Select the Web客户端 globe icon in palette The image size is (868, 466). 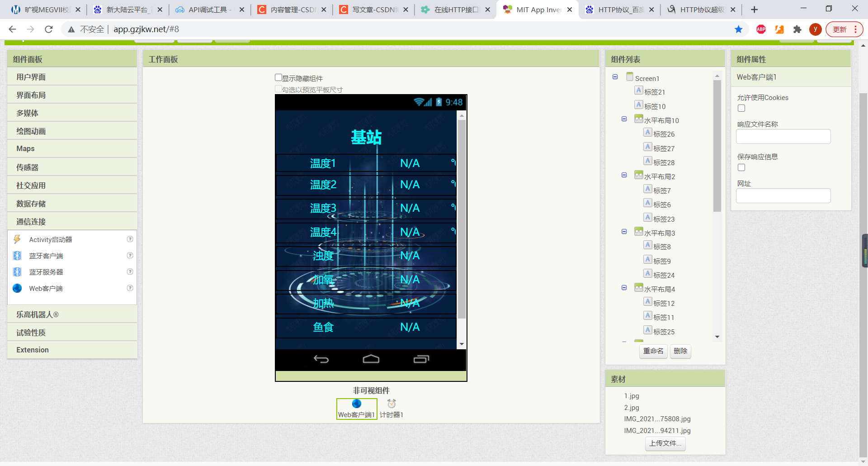click(17, 288)
